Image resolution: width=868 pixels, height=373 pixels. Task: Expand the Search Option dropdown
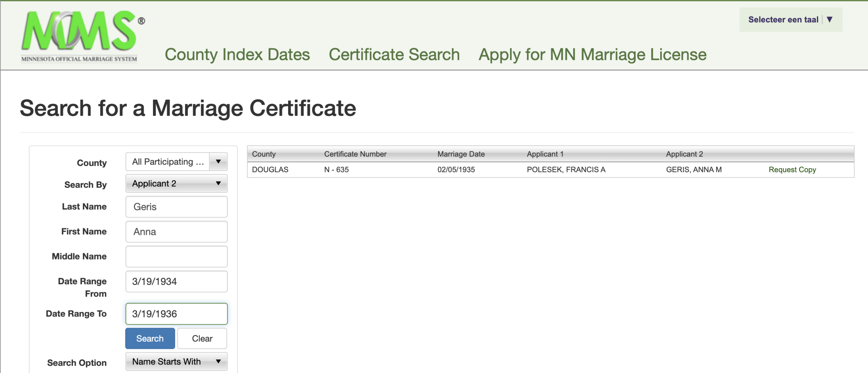pyautogui.click(x=176, y=361)
